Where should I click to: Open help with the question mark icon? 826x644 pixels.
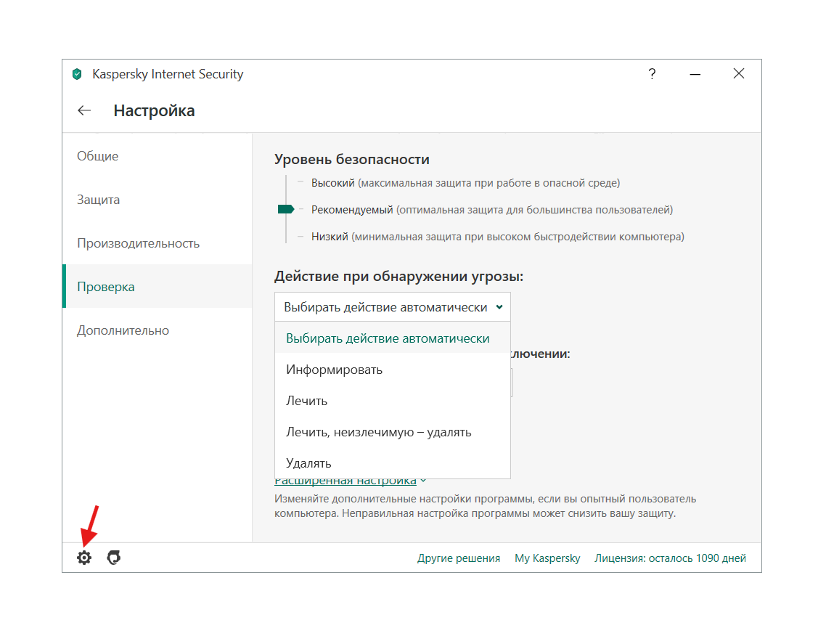tap(652, 74)
